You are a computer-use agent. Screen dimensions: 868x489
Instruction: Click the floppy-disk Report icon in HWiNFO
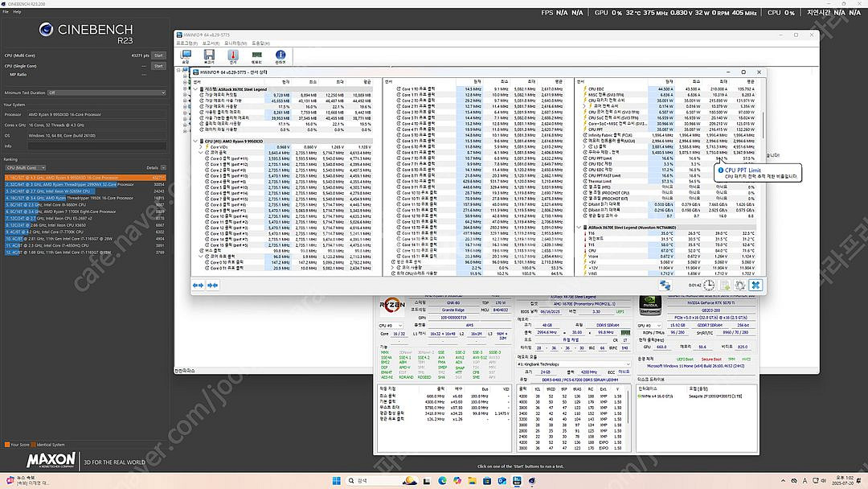tap(209, 56)
